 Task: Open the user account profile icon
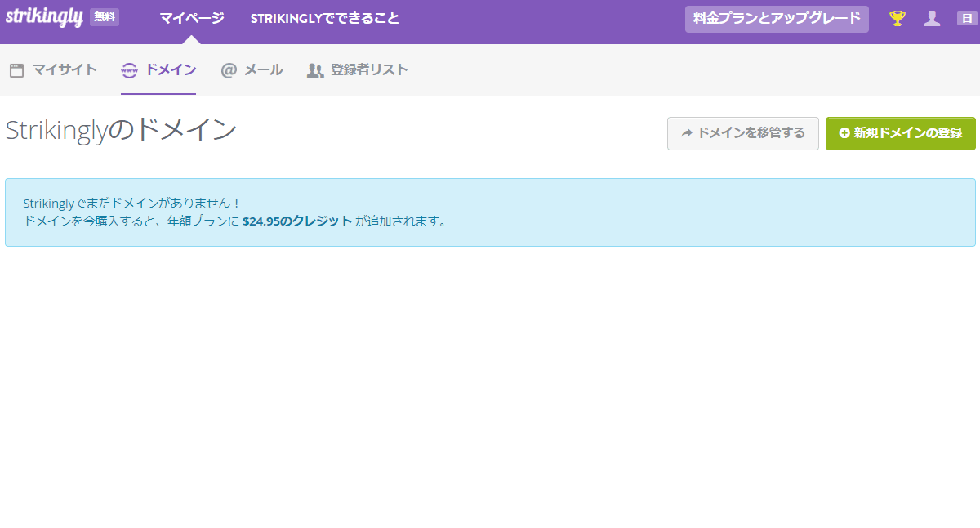tap(932, 17)
